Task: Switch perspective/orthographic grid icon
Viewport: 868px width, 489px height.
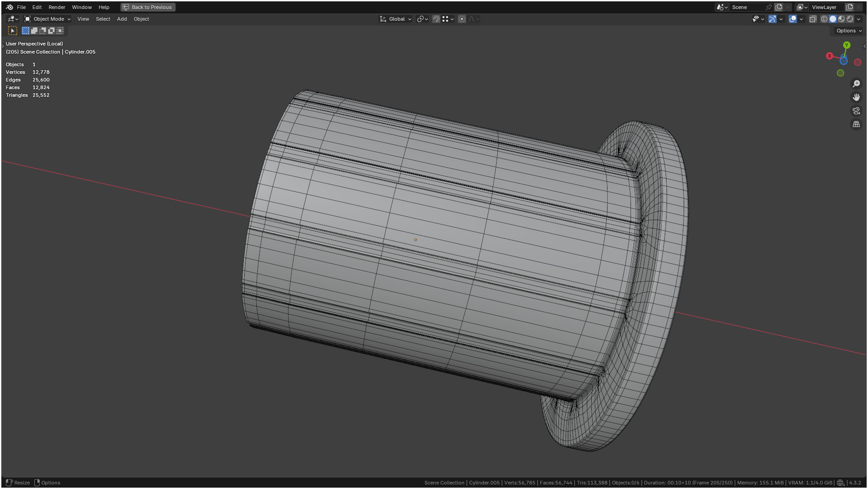Action: (856, 124)
